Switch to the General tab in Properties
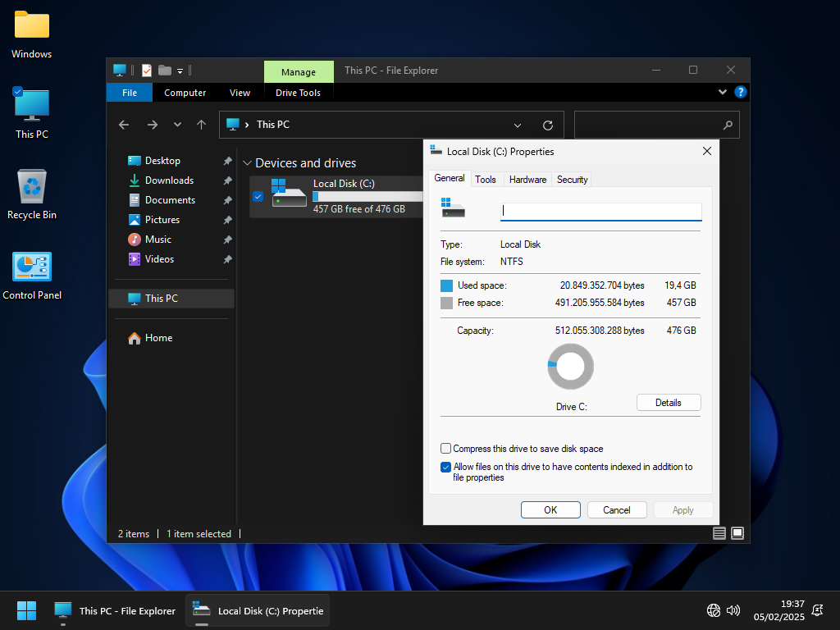840x630 pixels. point(449,178)
